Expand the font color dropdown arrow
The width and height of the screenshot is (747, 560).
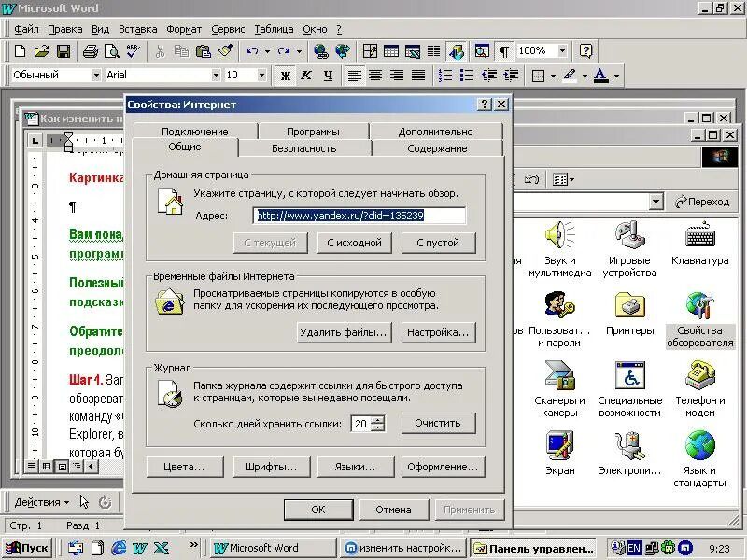(616, 76)
